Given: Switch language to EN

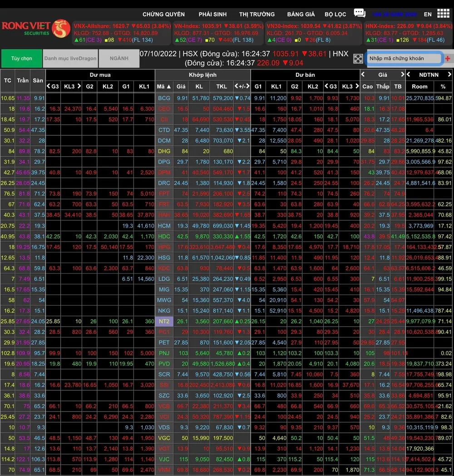Looking at the screenshot, I should 428,14.
